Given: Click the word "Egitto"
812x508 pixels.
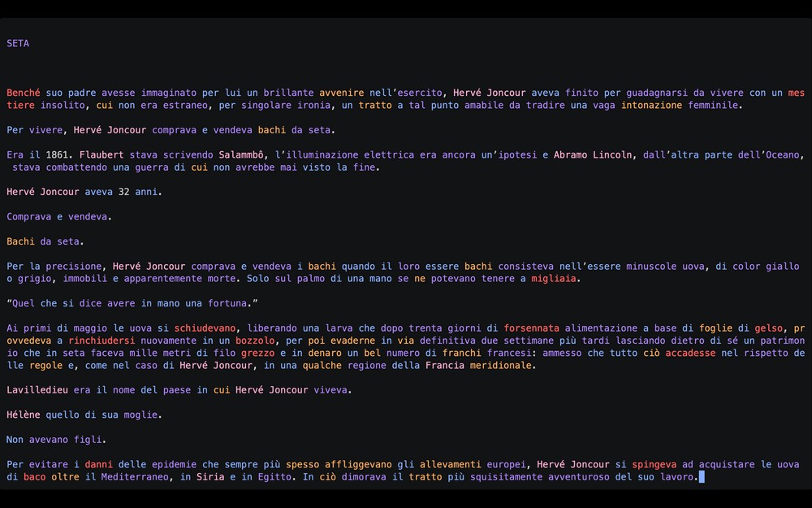Looking at the screenshot, I should (274, 477).
